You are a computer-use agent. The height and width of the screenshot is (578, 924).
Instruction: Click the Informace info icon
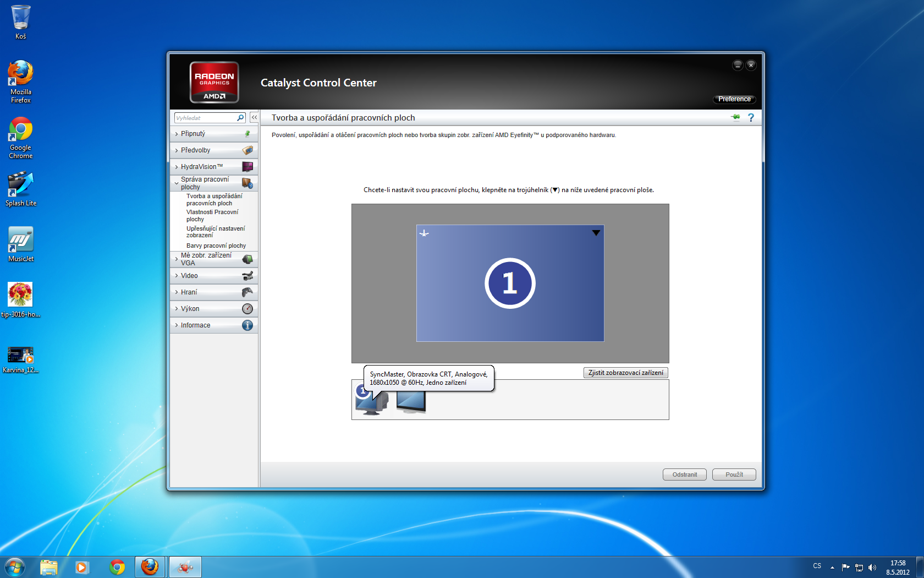click(248, 325)
